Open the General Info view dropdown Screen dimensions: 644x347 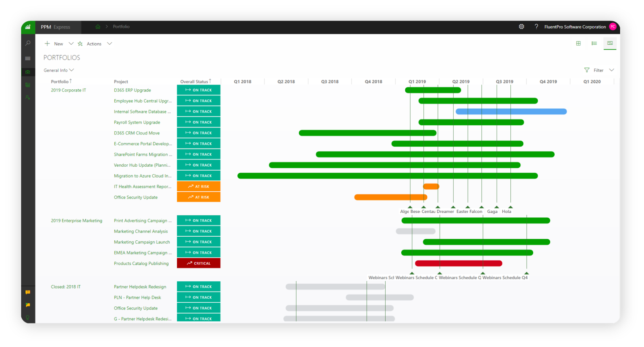(59, 70)
